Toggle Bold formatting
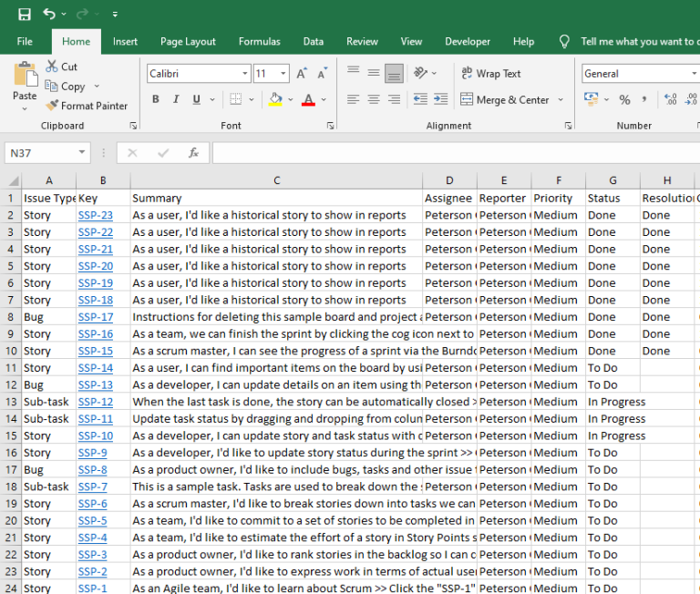Viewport: 700px width, 594px height. tap(156, 99)
